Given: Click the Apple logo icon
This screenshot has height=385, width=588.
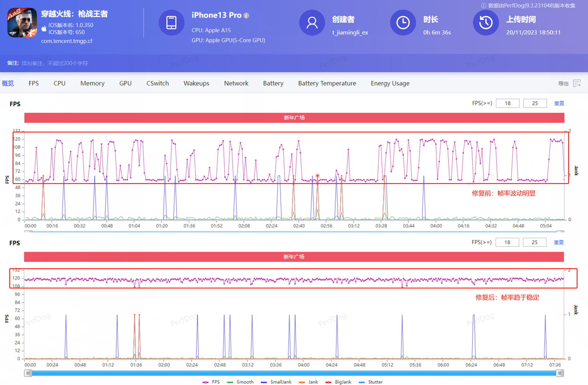Looking at the screenshot, I should (44, 28).
